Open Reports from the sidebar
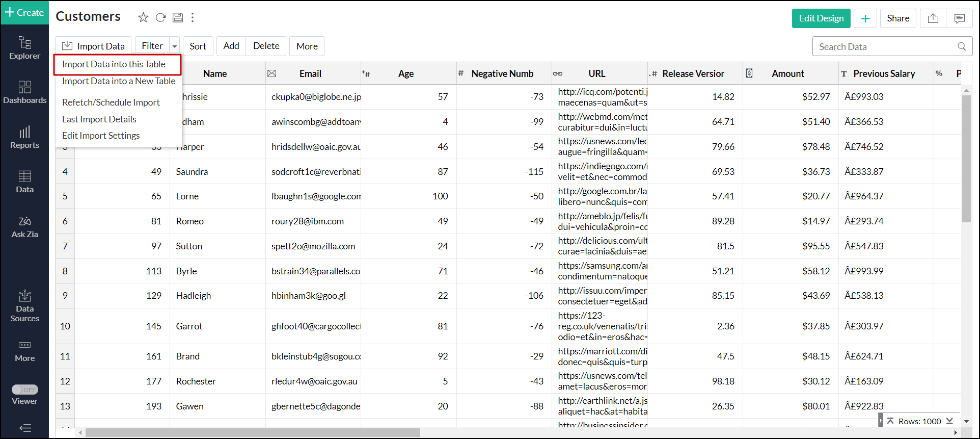 (x=24, y=138)
